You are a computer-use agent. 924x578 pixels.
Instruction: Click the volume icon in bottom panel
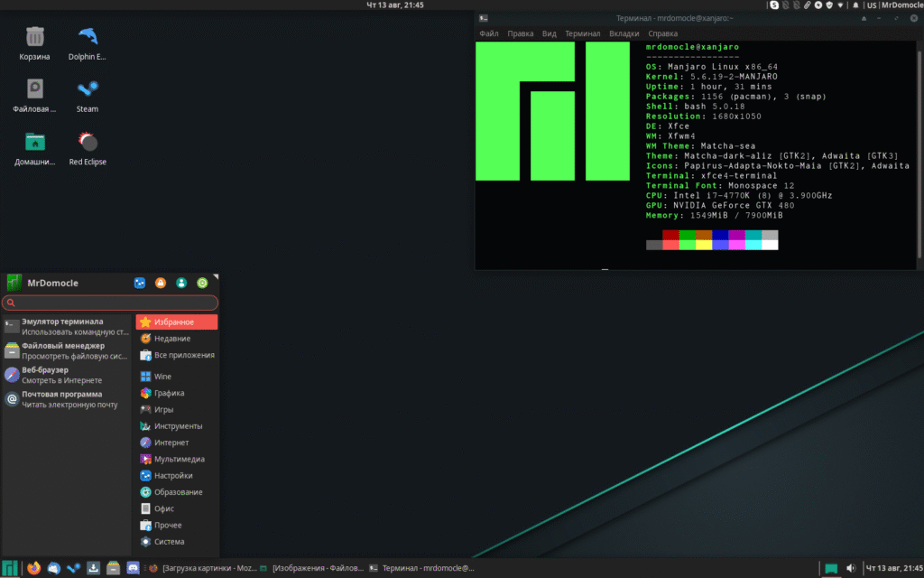coord(851,568)
